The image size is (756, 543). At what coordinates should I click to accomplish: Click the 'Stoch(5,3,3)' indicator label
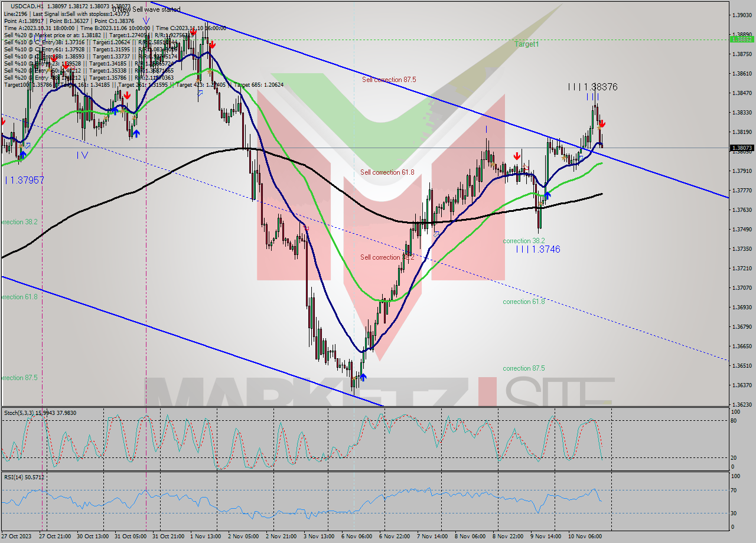tap(40, 413)
